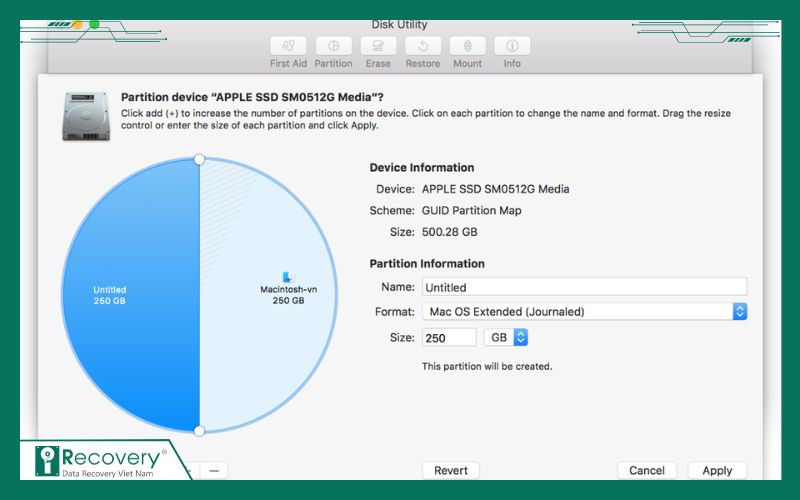Viewport: 800px width, 500px height.
Task: Click the Macintosh-vn volume icon in pie chart
Action: [288, 277]
